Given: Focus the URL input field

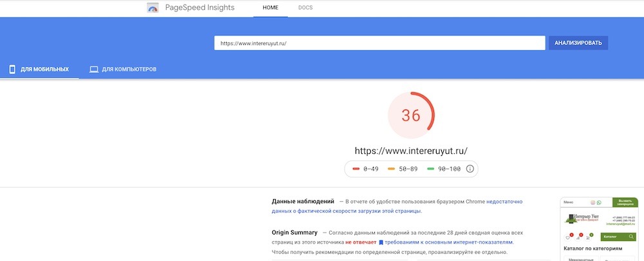Looking at the screenshot, I should pyautogui.click(x=379, y=43).
